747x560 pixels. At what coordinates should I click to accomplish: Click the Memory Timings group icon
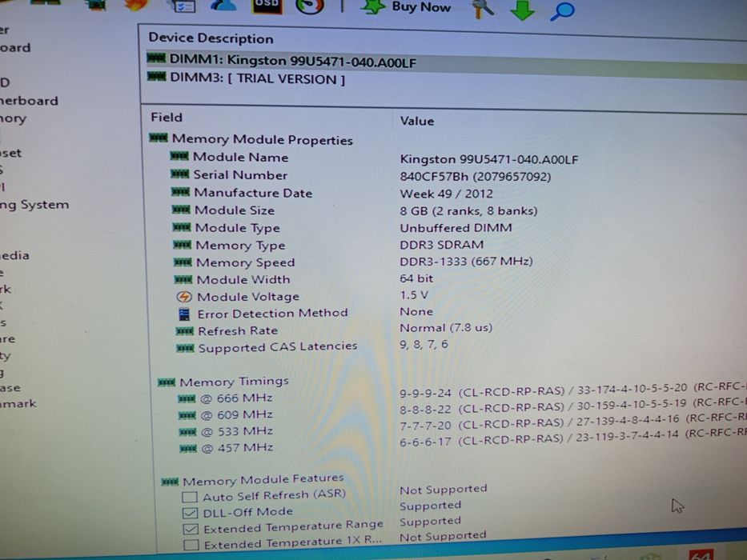tap(167, 382)
